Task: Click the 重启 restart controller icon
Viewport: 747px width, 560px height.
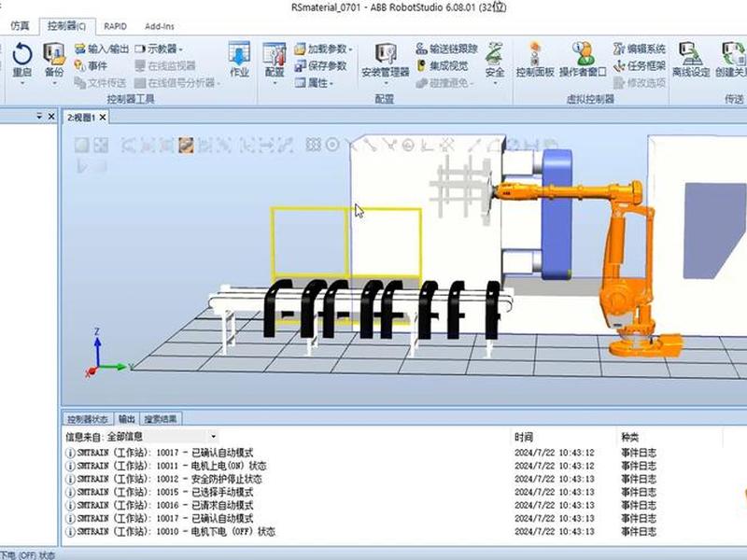Action: tap(21, 60)
